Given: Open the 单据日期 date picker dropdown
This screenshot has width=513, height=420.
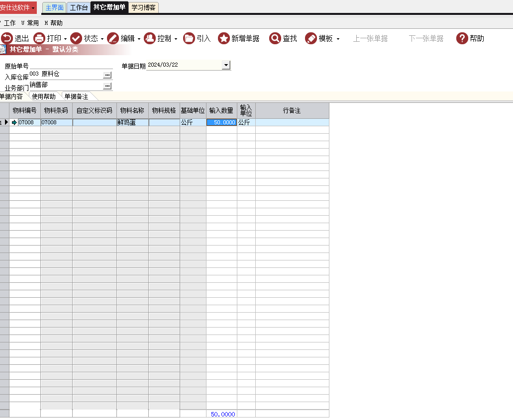Looking at the screenshot, I should pos(226,65).
